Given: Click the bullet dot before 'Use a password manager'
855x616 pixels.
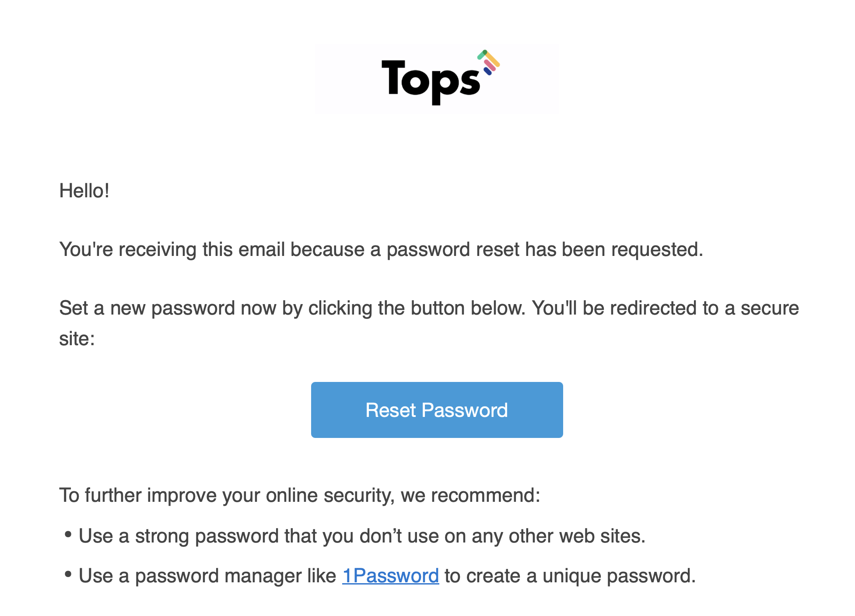Looking at the screenshot, I should pos(68,574).
